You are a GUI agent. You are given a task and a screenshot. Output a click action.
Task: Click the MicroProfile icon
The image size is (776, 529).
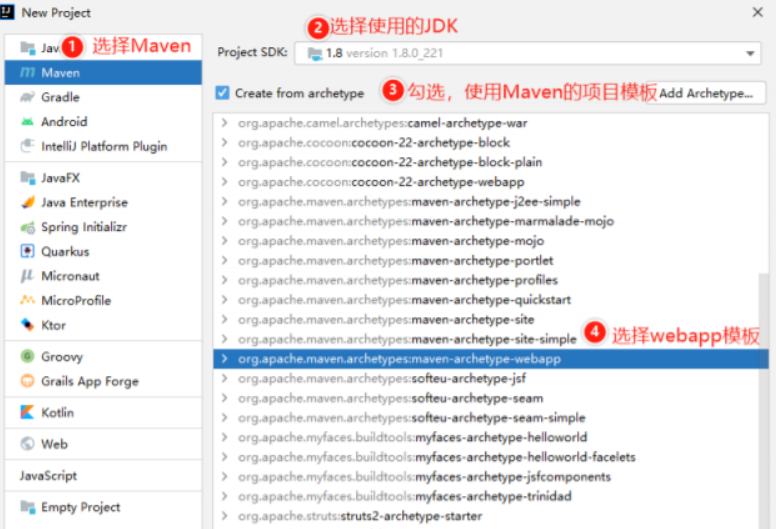coord(28,300)
